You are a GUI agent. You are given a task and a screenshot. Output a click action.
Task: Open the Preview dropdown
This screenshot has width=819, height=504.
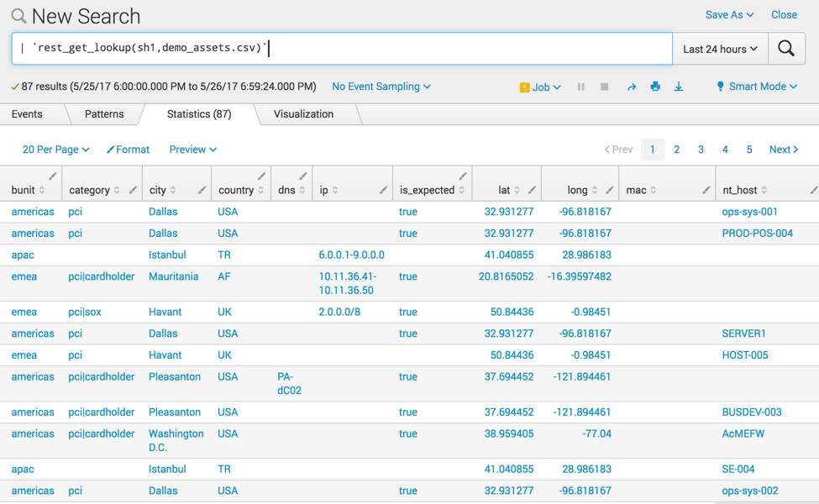click(192, 150)
